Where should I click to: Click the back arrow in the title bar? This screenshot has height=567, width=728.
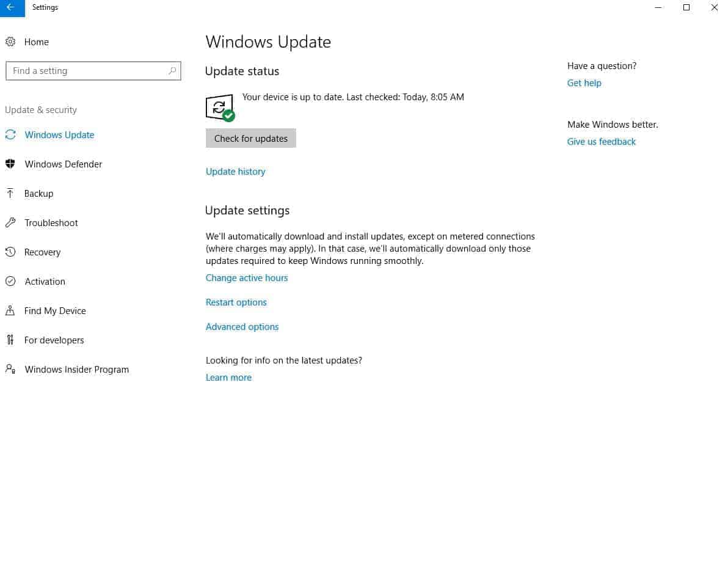10,7
